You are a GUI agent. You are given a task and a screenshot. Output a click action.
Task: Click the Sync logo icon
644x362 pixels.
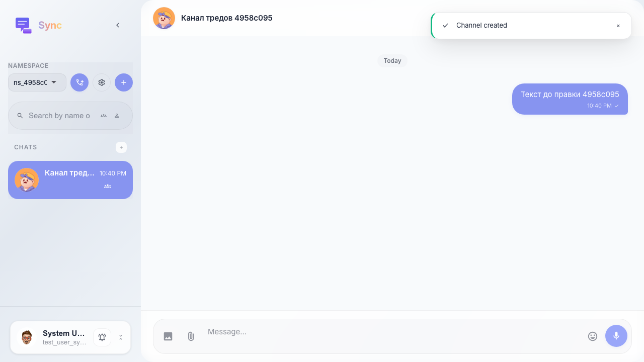pos(24,25)
